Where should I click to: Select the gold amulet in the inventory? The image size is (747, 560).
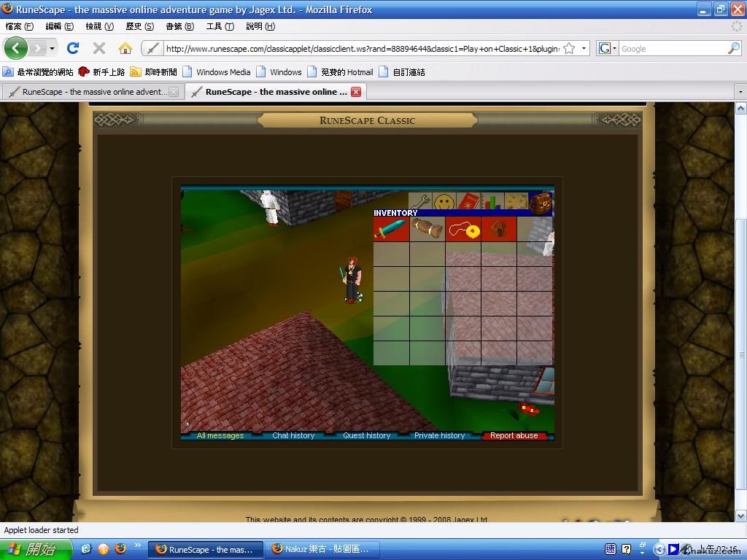pyautogui.click(x=463, y=230)
